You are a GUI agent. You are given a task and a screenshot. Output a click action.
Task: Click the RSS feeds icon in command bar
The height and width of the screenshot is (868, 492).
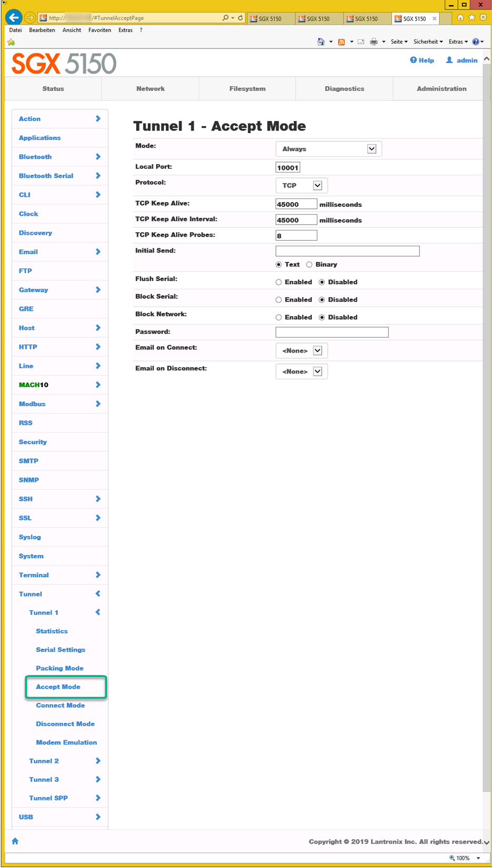342,42
